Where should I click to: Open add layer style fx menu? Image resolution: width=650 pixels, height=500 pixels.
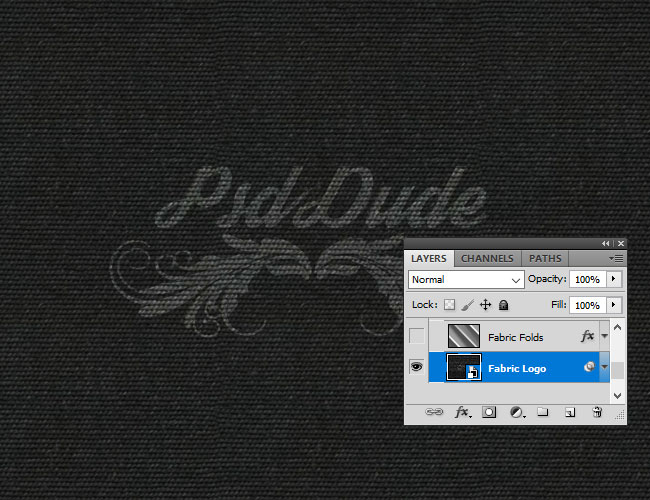click(463, 412)
